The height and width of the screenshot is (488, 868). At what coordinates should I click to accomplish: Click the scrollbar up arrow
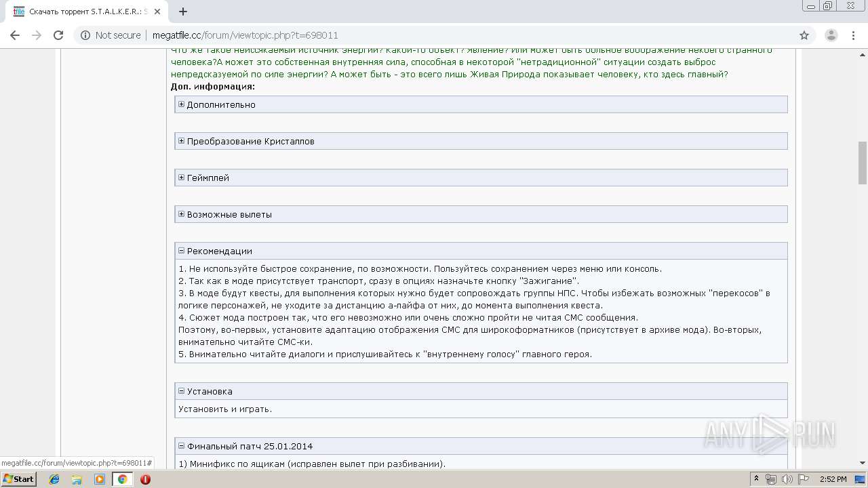pyautogui.click(x=862, y=54)
